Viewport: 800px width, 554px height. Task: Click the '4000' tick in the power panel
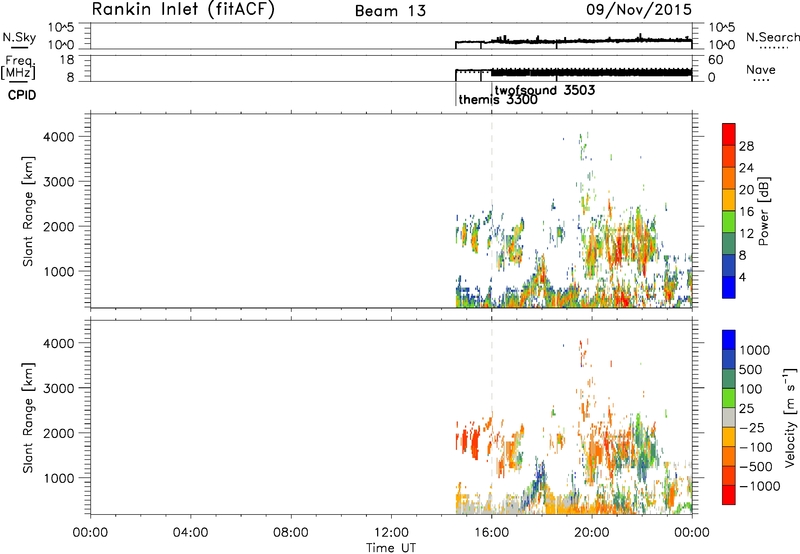coord(60,137)
